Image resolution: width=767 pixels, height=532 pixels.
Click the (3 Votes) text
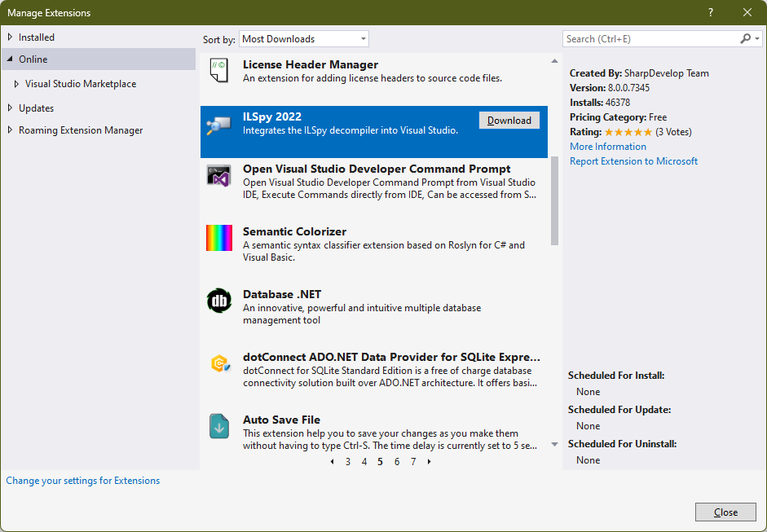coord(673,132)
